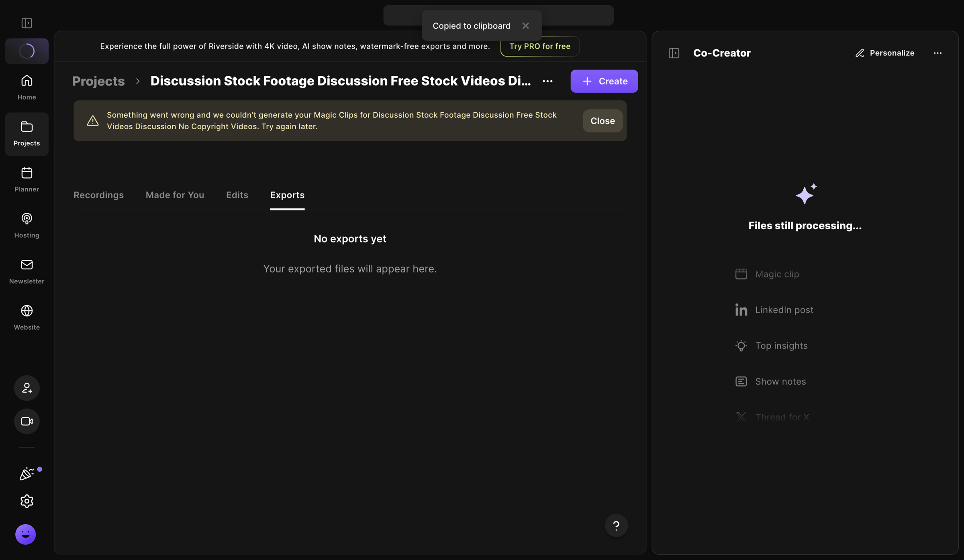Close the Magic Clips error banner

coord(602,121)
